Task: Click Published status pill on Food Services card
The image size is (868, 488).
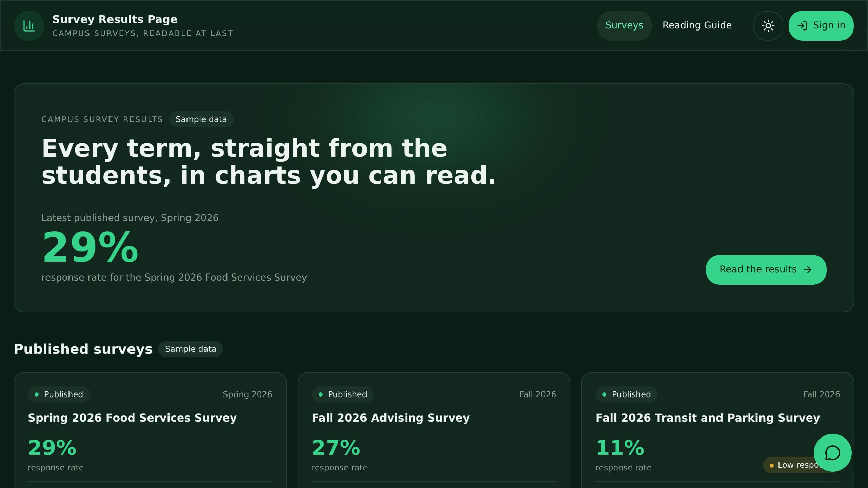Action: (x=59, y=394)
